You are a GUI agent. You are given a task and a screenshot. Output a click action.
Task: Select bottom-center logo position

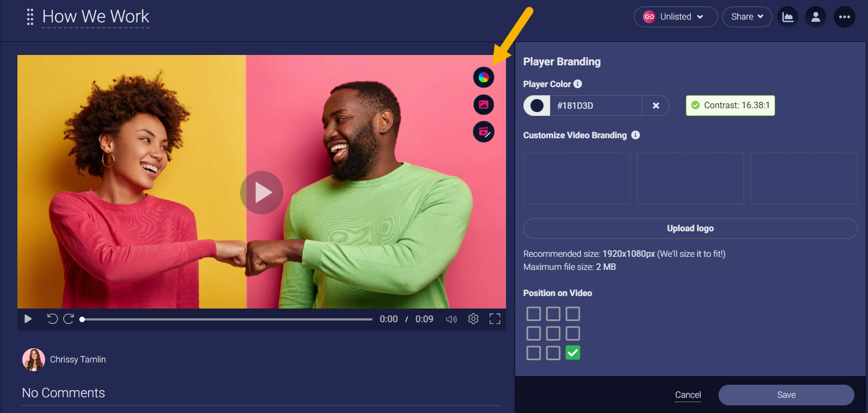[x=553, y=353]
